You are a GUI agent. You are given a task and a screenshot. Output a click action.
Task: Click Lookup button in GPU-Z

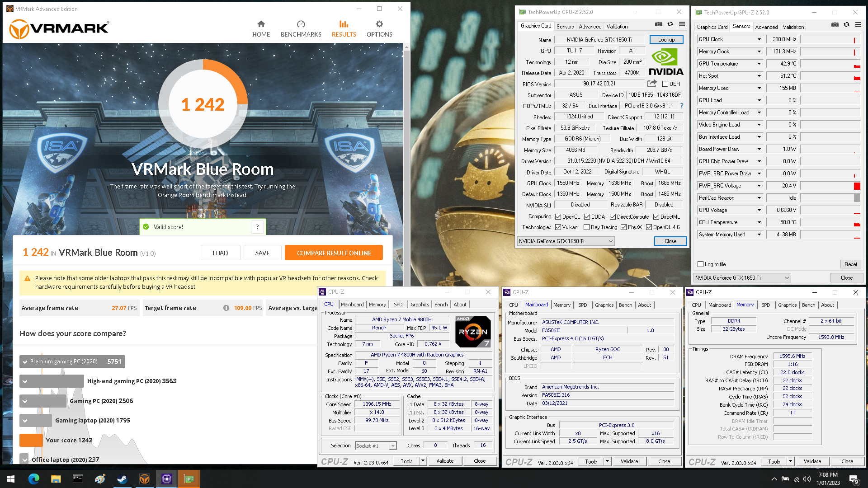pyautogui.click(x=666, y=40)
